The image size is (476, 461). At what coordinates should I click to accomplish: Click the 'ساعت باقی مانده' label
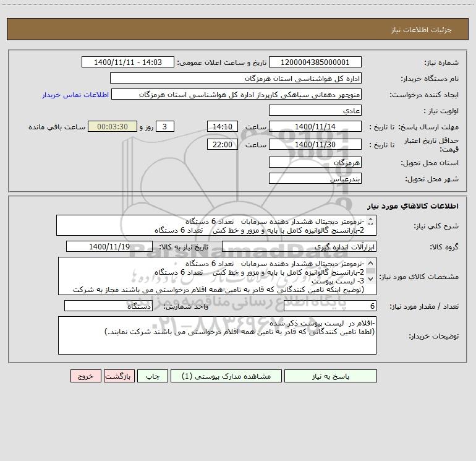(x=57, y=127)
